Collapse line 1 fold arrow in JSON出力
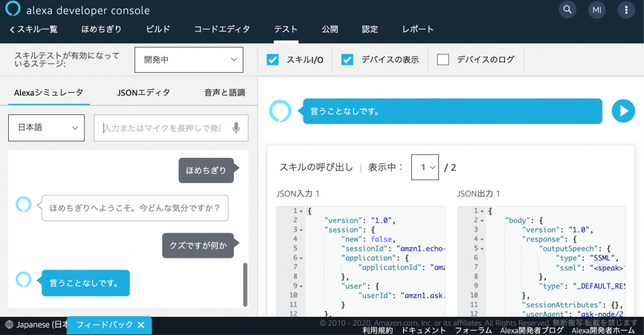This screenshot has height=335, width=644. [482, 211]
